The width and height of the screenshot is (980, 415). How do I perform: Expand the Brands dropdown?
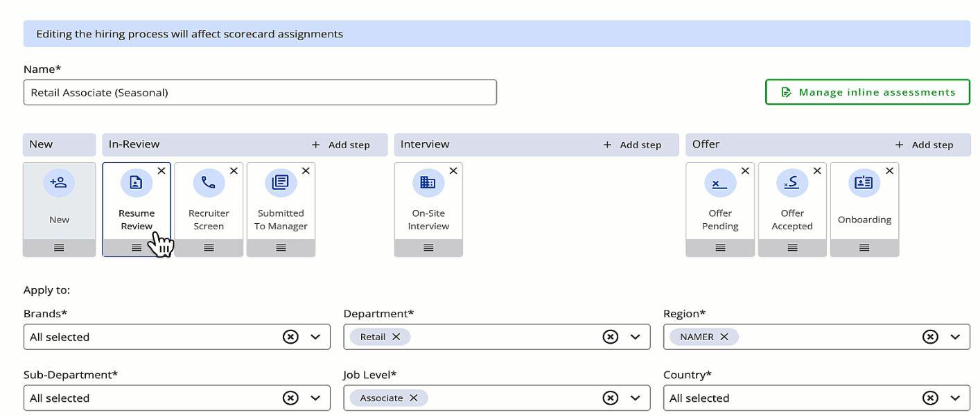tap(315, 337)
